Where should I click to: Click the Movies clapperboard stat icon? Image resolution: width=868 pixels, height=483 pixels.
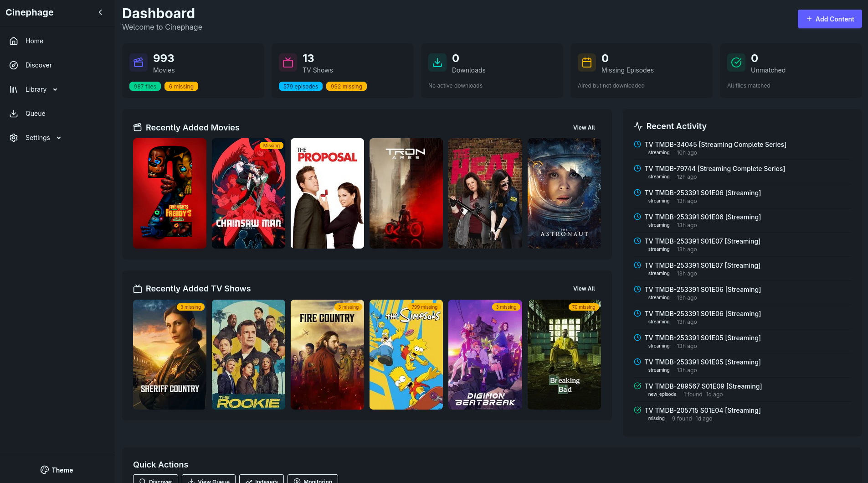[139, 63]
